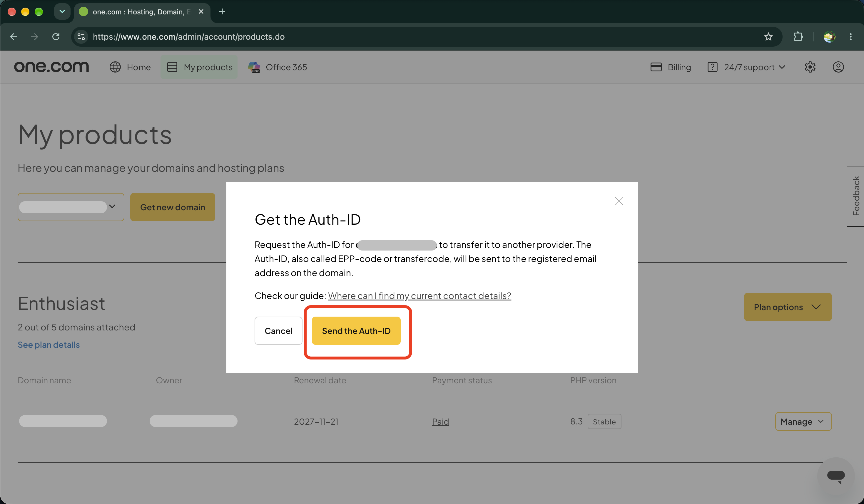The image size is (864, 504).
Task: Expand Plan options dropdown
Action: coord(788,307)
